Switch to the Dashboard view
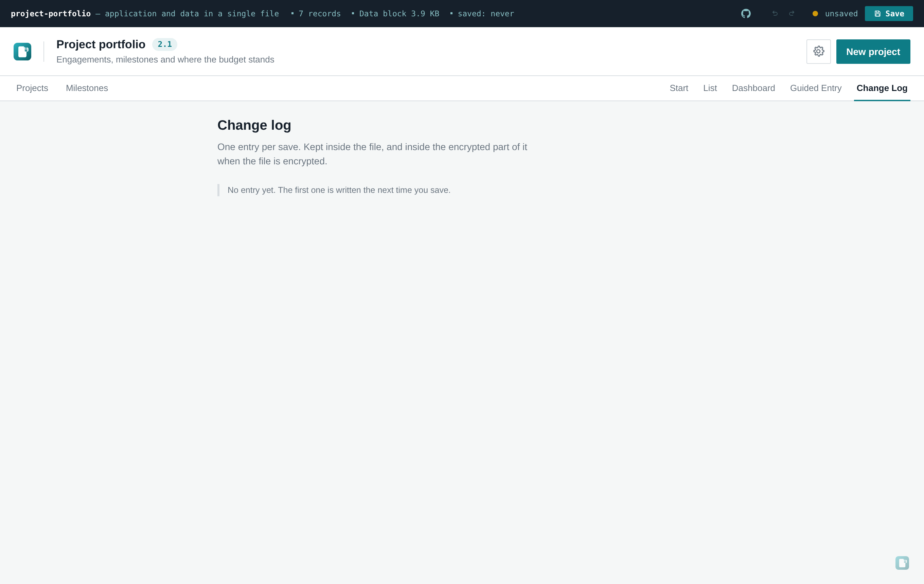Viewport: 924px width, 584px height. [x=753, y=88]
